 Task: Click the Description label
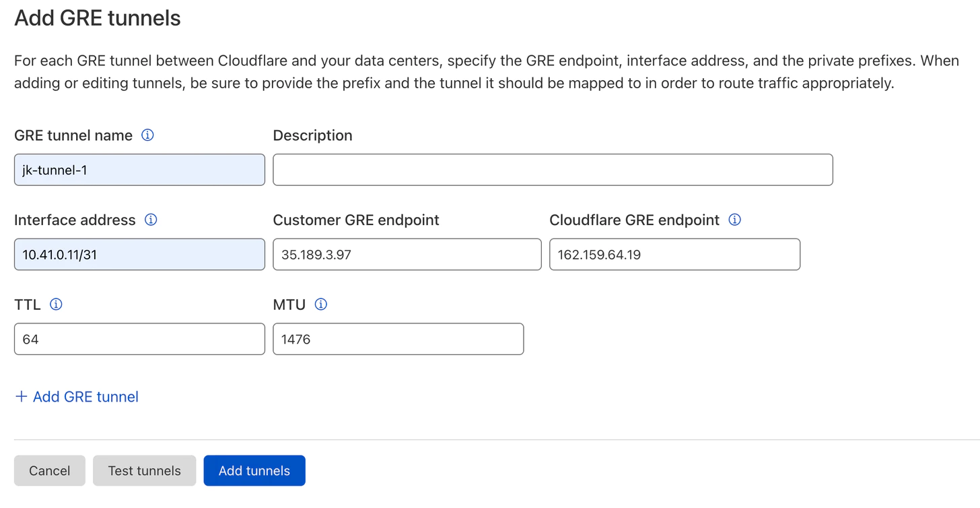tap(312, 135)
